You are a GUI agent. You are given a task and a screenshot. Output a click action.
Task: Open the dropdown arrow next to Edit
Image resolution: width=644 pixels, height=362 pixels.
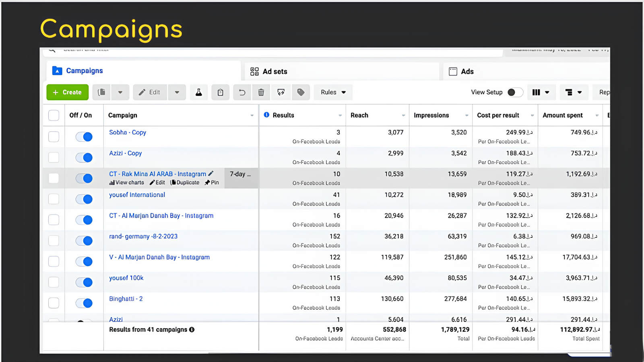pyautogui.click(x=177, y=93)
